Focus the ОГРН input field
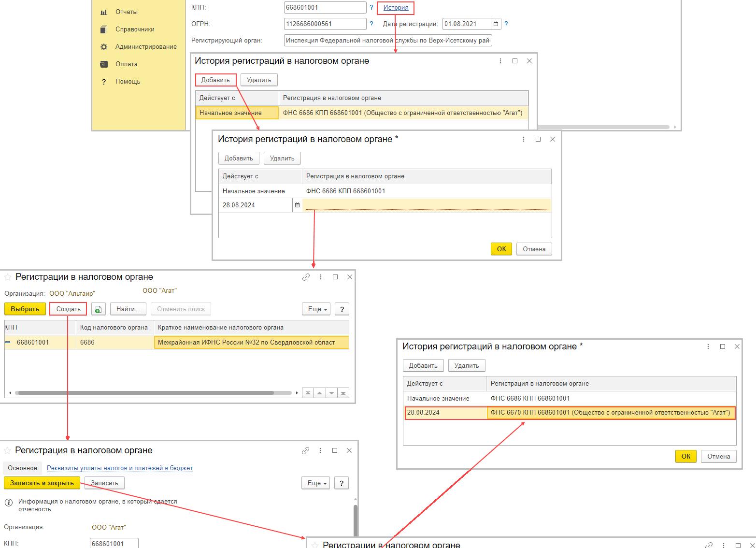The width and height of the screenshot is (756, 548). click(x=325, y=24)
